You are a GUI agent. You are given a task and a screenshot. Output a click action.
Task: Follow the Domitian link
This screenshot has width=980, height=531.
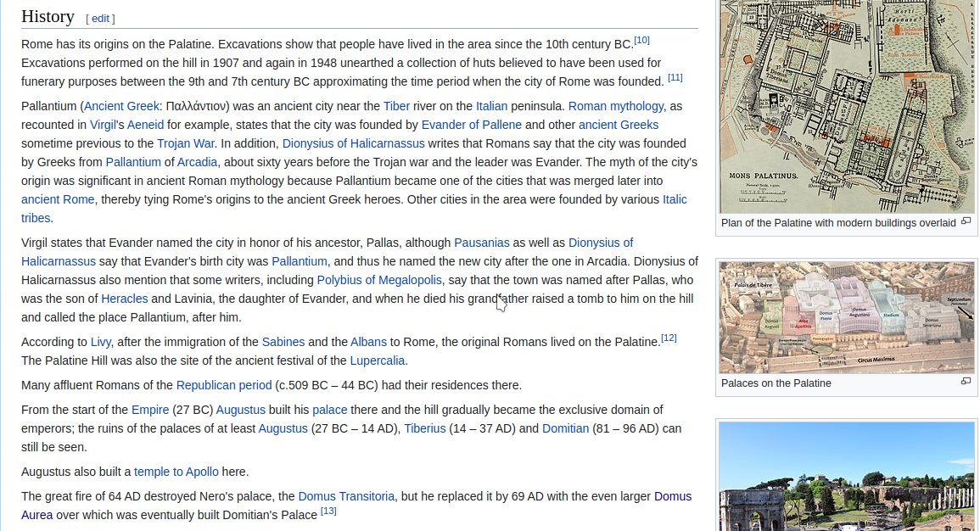(565, 429)
